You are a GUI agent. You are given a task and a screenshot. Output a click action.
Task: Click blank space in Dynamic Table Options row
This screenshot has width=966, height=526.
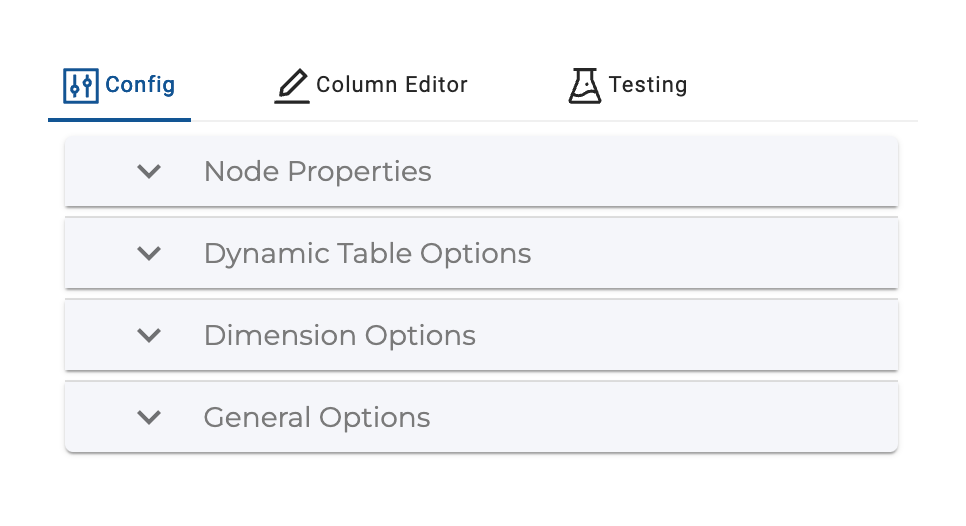tap(715, 253)
